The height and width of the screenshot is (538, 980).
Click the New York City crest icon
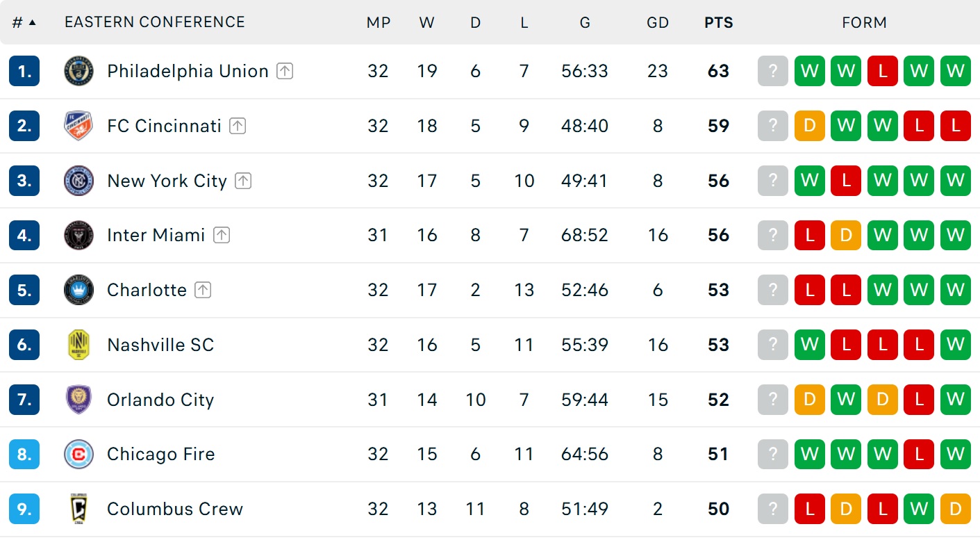pyautogui.click(x=78, y=181)
